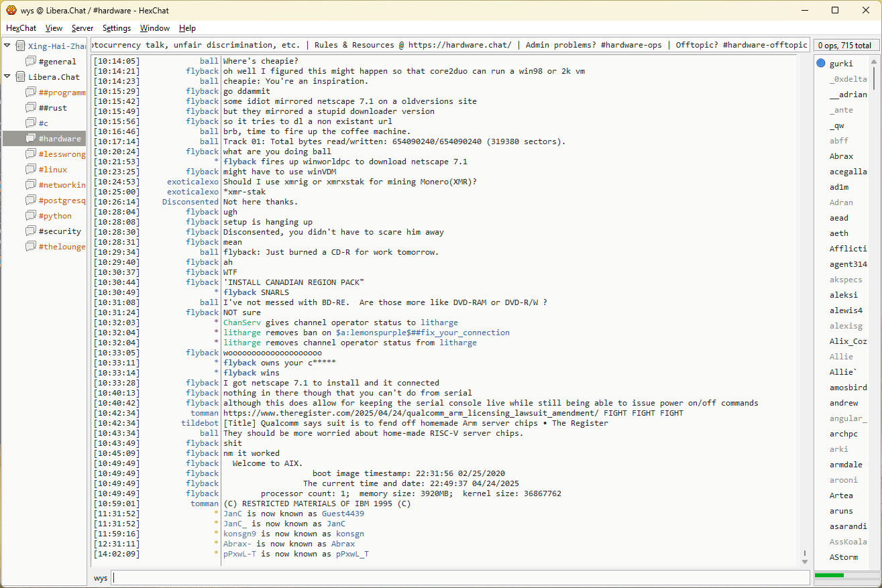Select user armdale in the user list
Viewport: 882px width, 588px height.
coord(846,465)
